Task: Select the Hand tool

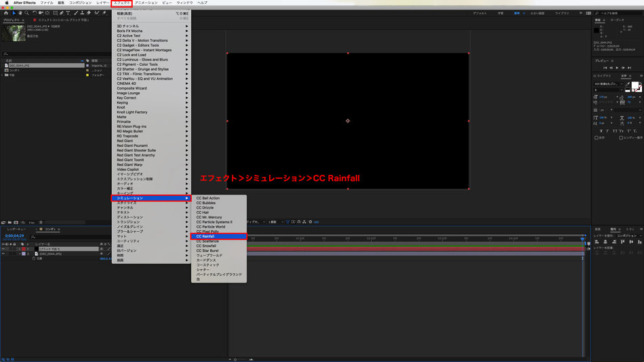Action: (x=20, y=13)
